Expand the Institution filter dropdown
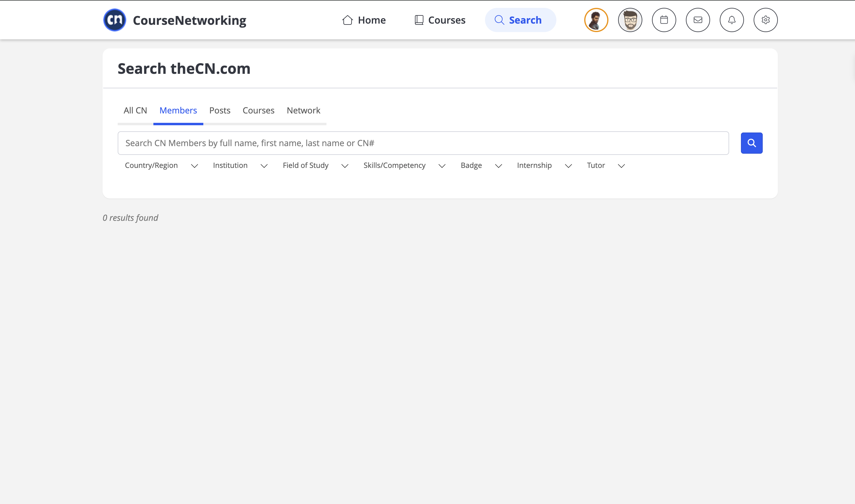This screenshot has height=504, width=855. tap(241, 165)
